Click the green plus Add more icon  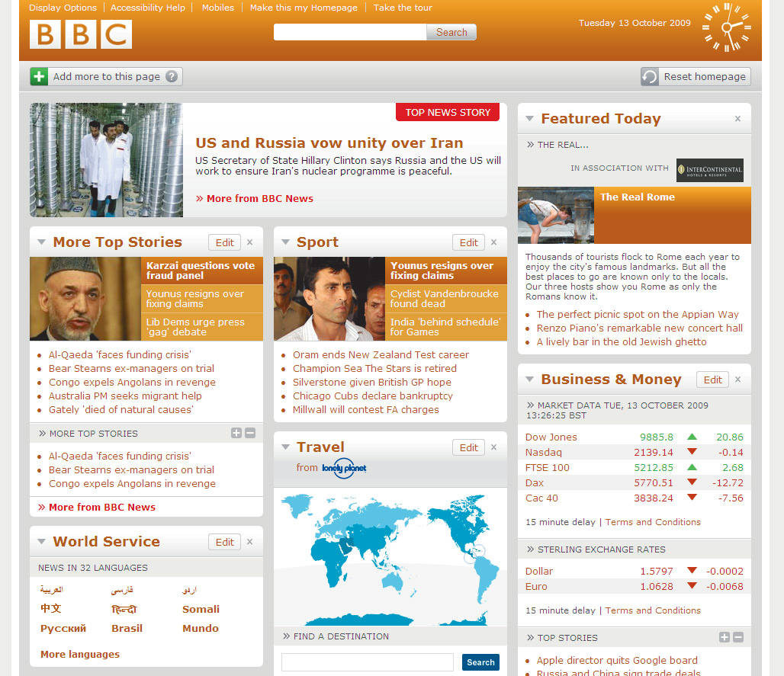point(39,76)
